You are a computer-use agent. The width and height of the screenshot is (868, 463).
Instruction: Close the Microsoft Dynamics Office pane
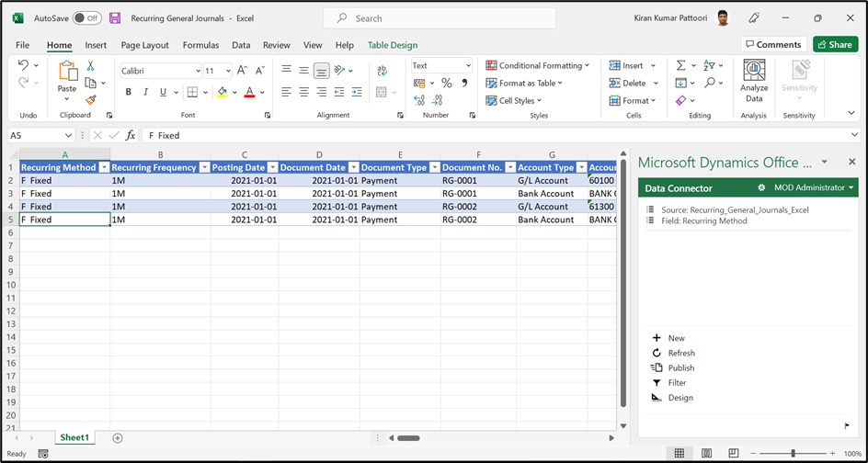coord(852,162)
